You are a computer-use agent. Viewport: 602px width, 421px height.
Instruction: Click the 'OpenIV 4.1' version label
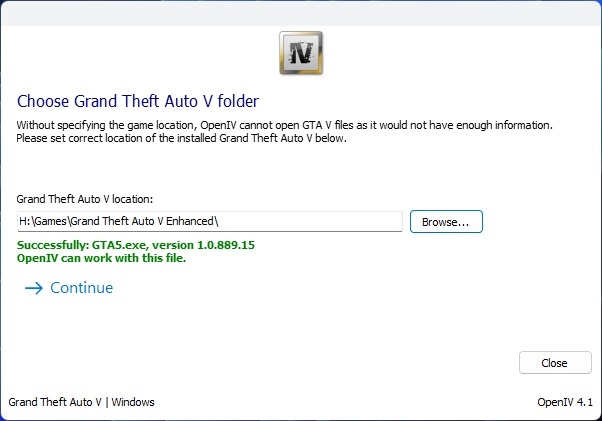tap(565, 402)
